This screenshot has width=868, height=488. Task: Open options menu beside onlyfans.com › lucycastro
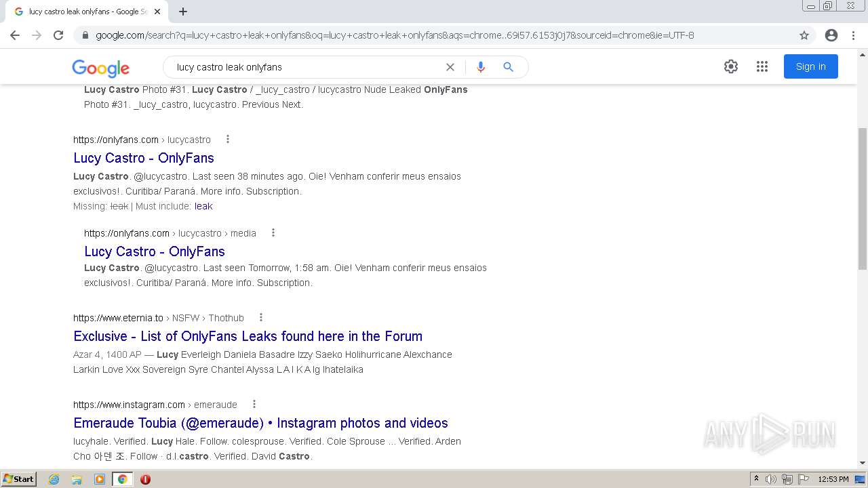228,139
